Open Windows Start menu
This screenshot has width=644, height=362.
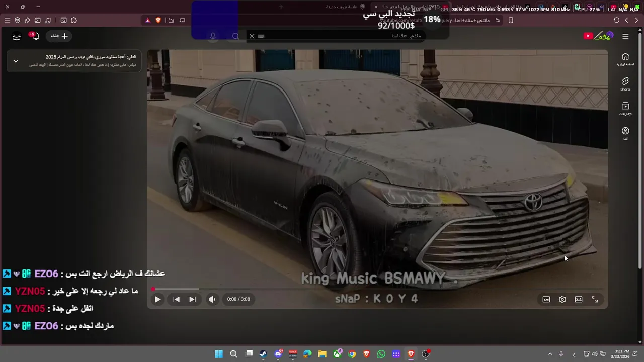click(219, 354)
